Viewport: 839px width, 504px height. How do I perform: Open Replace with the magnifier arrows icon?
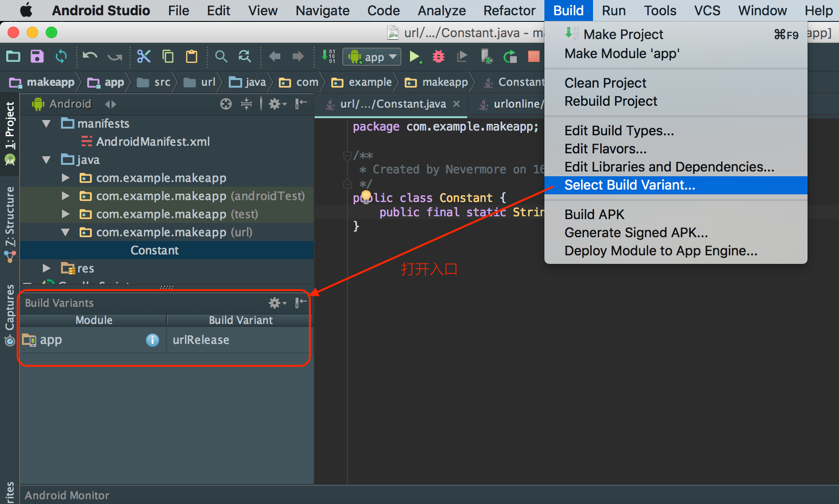(245, 57)
